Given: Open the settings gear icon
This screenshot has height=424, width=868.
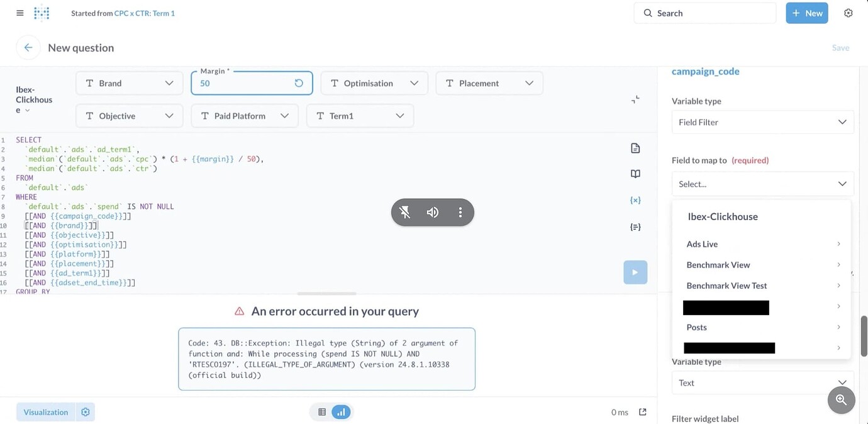Looking at the screenshot, I should [848, 13].
